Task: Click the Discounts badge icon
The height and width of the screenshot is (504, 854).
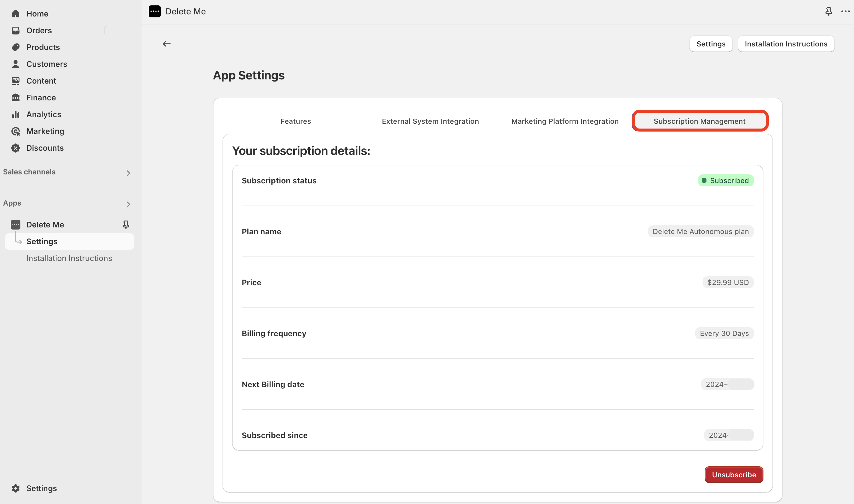Action: click(15, 148)
